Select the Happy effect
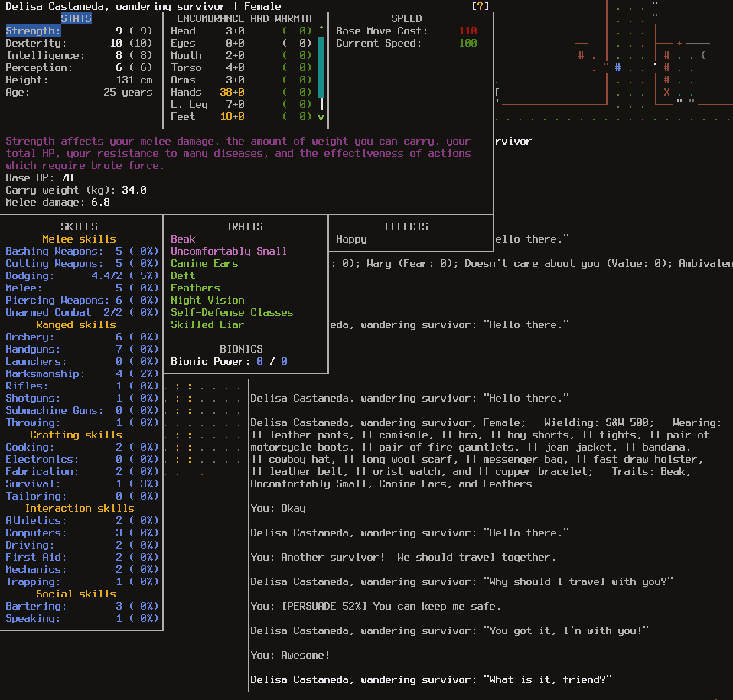The height and width of the screenshot is (700, 733). (x=351, y=239)
